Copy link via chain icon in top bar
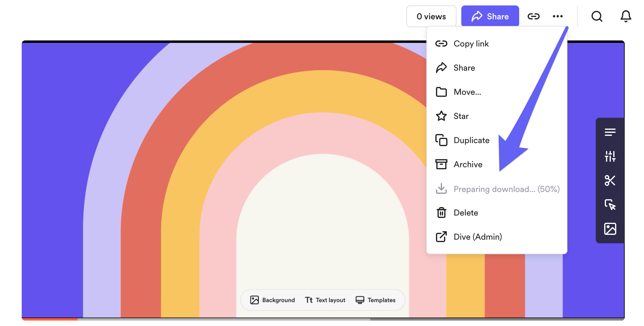 pyautogui.click(x=533, y=16)
